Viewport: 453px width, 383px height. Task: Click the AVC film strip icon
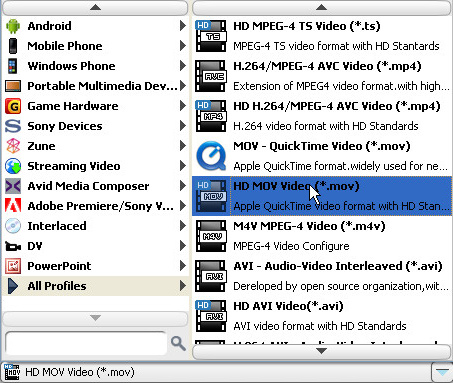[211, 76]
